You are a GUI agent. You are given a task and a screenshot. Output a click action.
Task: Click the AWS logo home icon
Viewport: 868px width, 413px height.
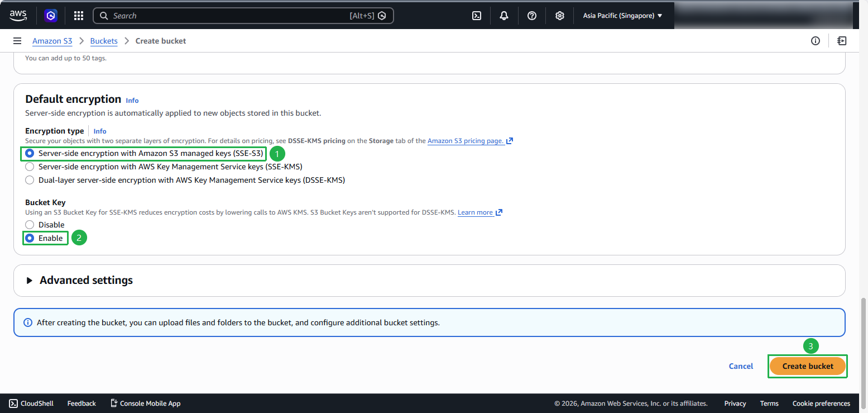pos(18,16)
